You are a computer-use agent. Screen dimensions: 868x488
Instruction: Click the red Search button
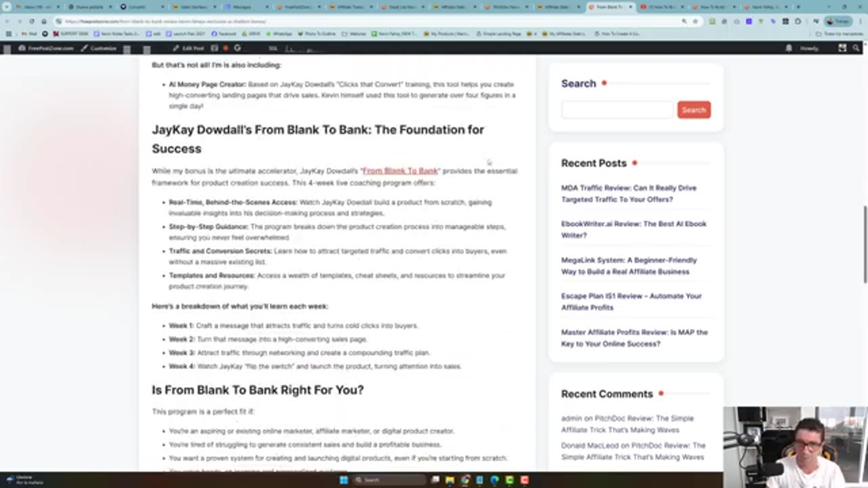(x=694, y=110)
